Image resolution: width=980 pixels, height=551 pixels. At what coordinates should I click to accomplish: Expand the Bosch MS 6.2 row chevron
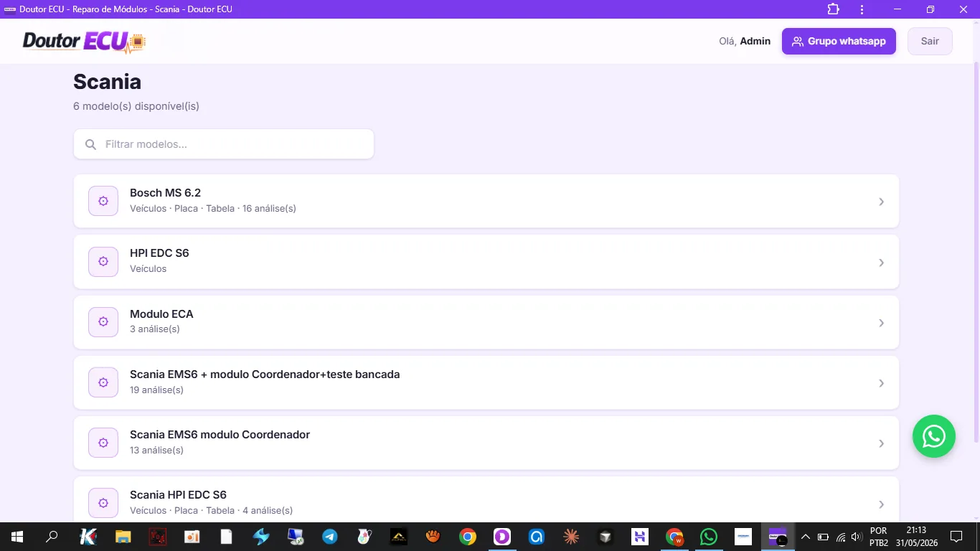pyautogui.click(x=881, y=202)
